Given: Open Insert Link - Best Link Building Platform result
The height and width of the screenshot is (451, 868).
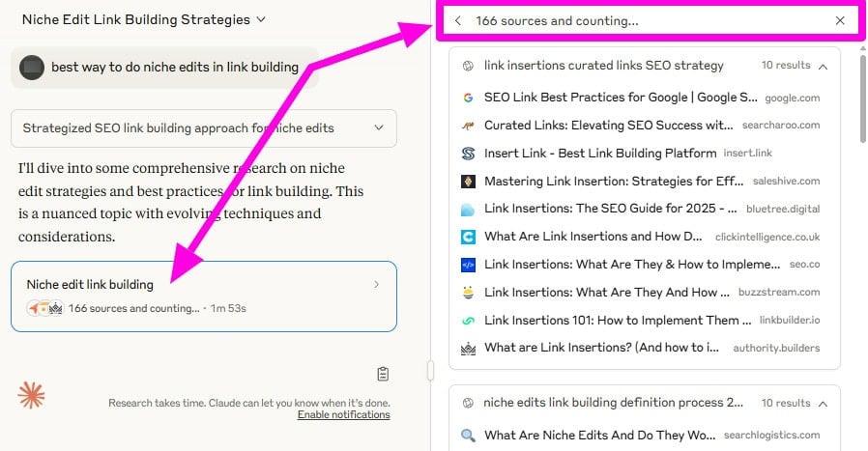Looking at the screenshot, I should (x=599, y=153).
